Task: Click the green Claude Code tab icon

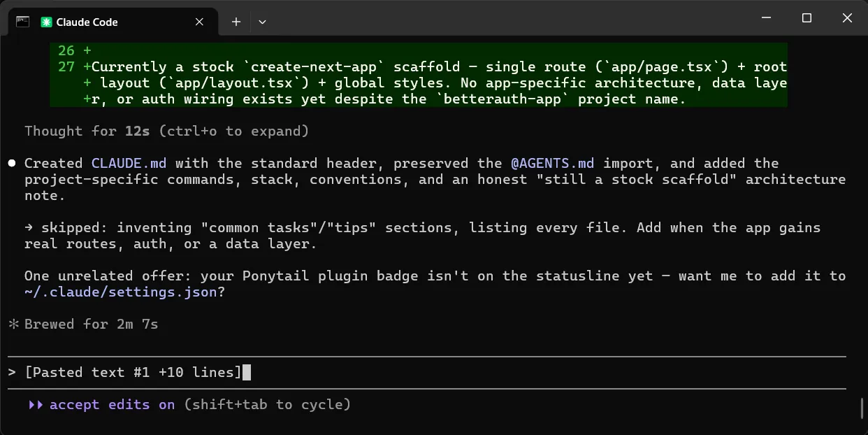Action: [x=46, y=22]
